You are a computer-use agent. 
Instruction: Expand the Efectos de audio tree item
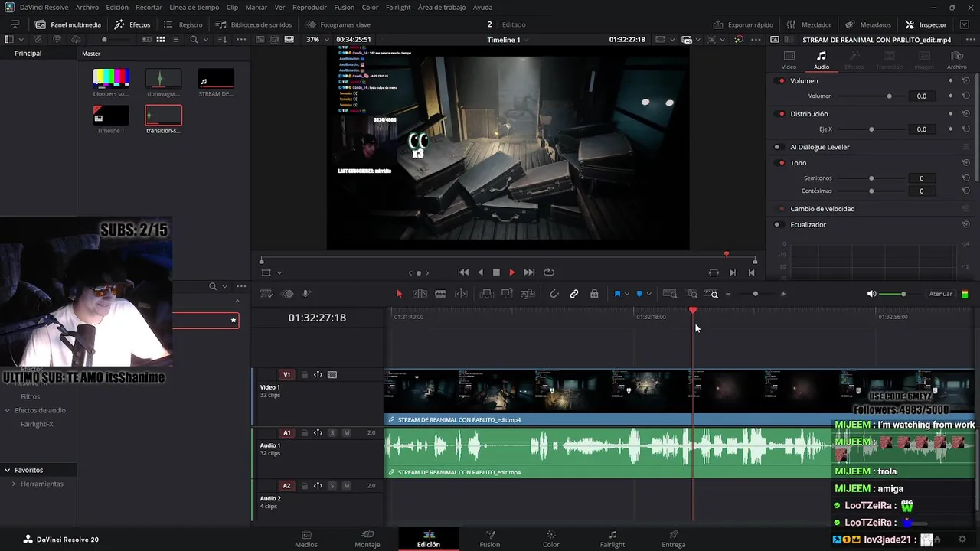(8, 410)
